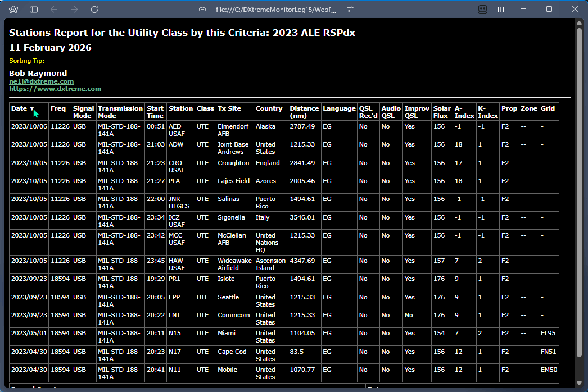Click the Solar Flux column header

click(x=442, y=112)
